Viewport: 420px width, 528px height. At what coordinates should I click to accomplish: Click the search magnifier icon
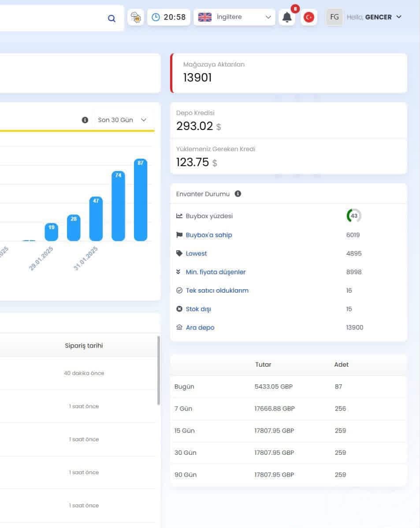[112, 19]
